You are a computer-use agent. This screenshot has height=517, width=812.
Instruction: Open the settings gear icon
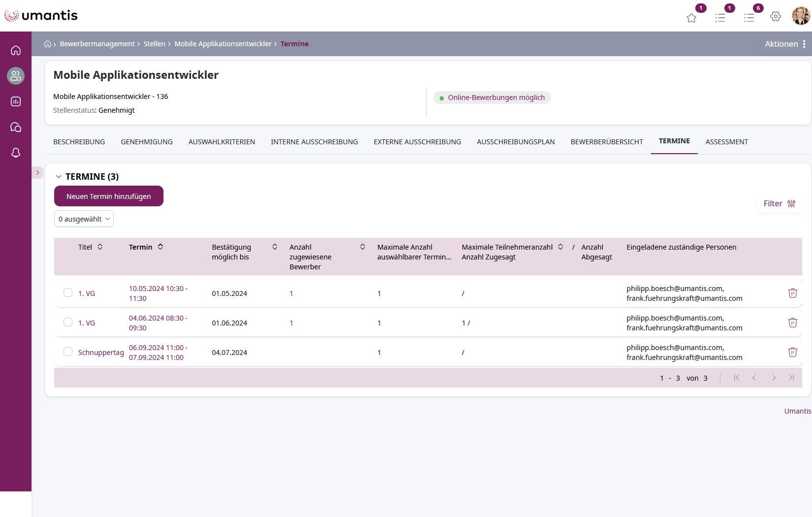tap(776, 16)
